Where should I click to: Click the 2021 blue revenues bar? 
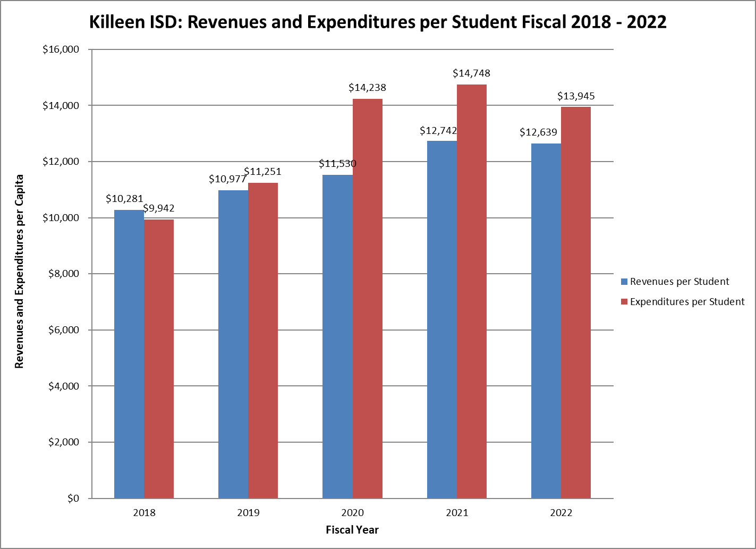click(442, 319)
